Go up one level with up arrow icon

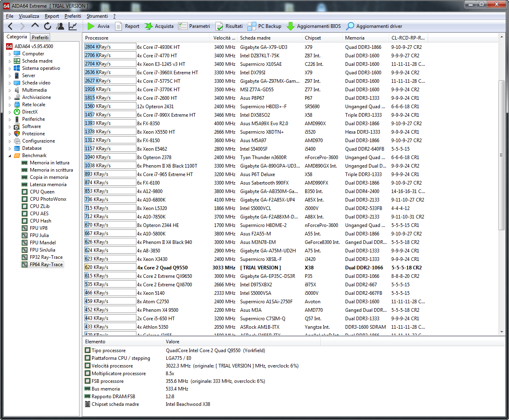coord(35,26)
